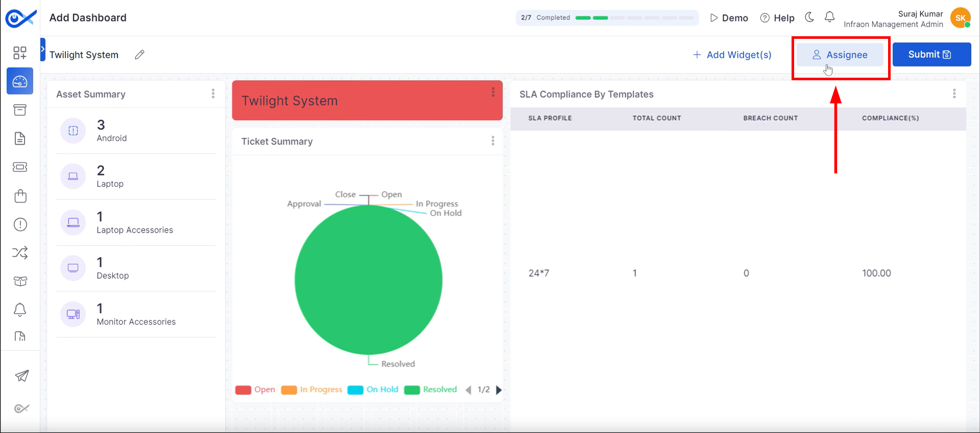Open Asset Summary widget options menu
Screen dimensions: 980x433
point(213,94)
